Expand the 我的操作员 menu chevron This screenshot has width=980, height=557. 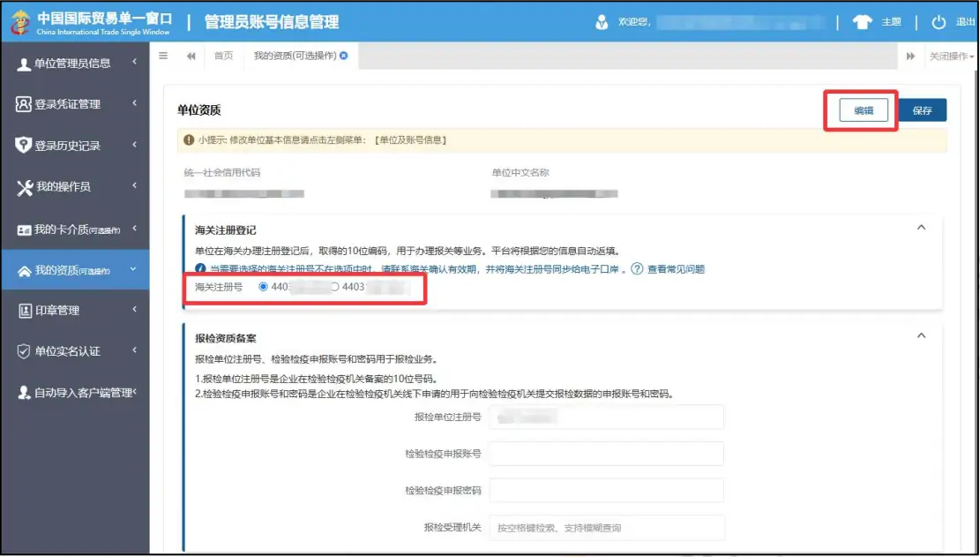click(x=134, y=185)
